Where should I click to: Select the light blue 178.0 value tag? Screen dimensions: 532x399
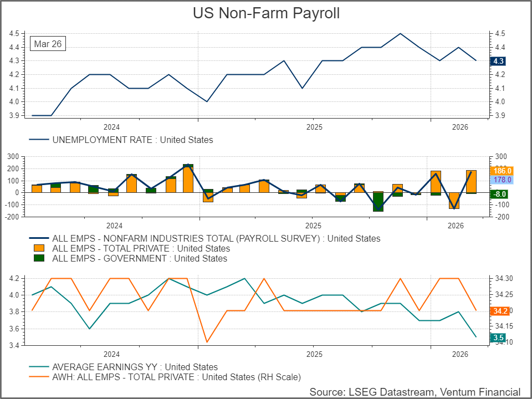[501, 180]
